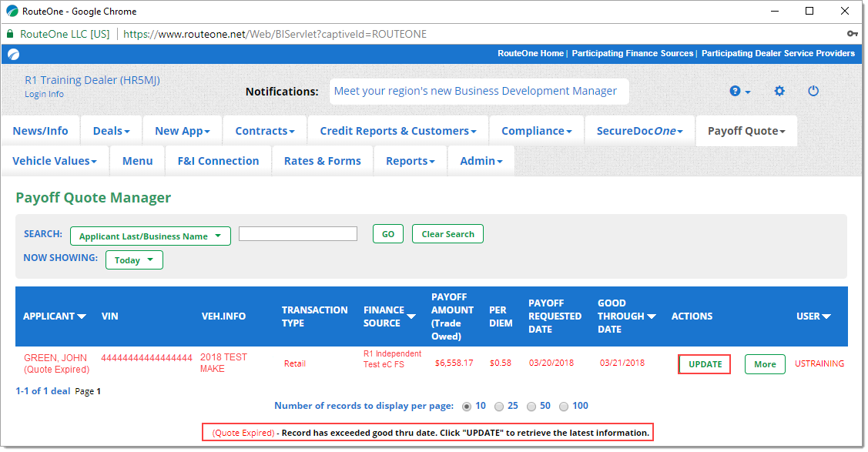The image size is (868, 452).
Task: Click the GO search button
Action: [388, 234]
